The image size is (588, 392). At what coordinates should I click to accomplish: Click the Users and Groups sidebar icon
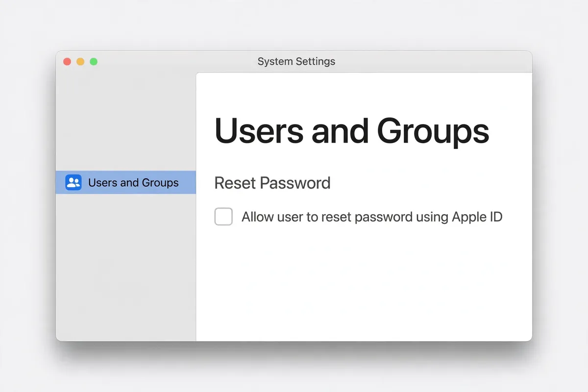(x=73, y=183)
